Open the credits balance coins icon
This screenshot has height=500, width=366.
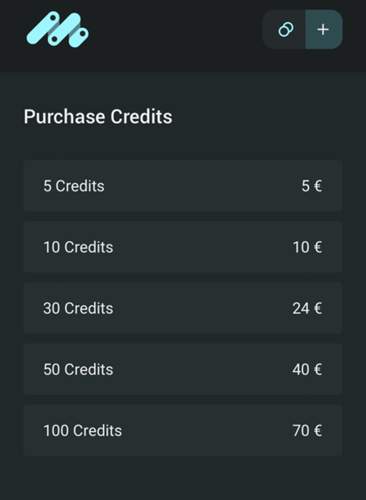coord(286,30)
